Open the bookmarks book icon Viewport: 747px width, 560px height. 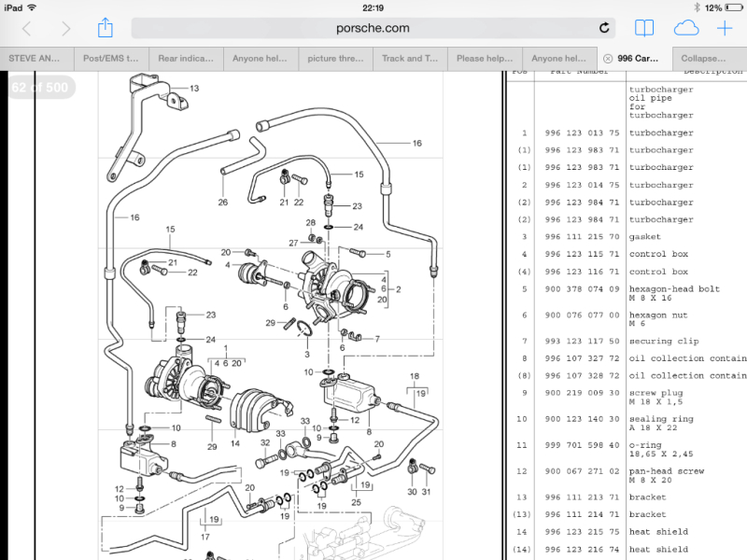644,28
